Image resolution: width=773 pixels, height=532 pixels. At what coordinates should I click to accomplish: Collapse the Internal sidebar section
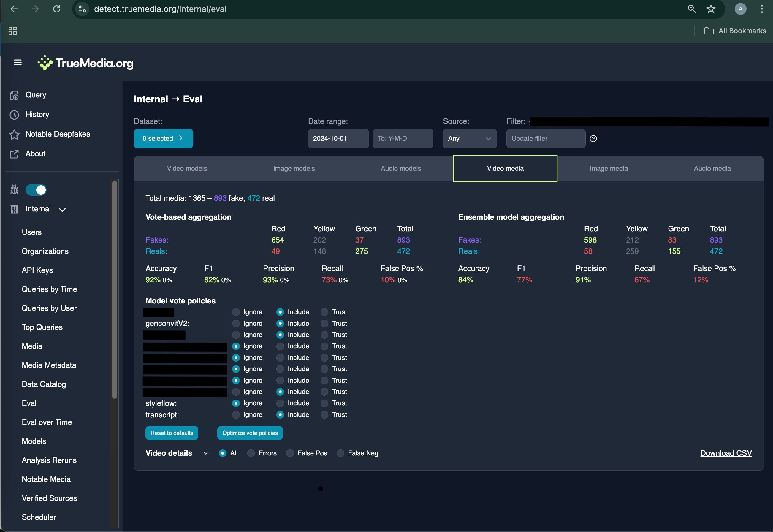click(x=62, y=209)
